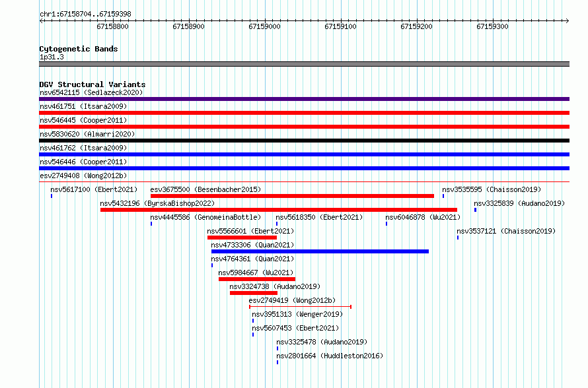Image resolution: width=588 pixels, height=388 pixels.
Task: Click ruler position 67158800
Action: pos(112,26)
